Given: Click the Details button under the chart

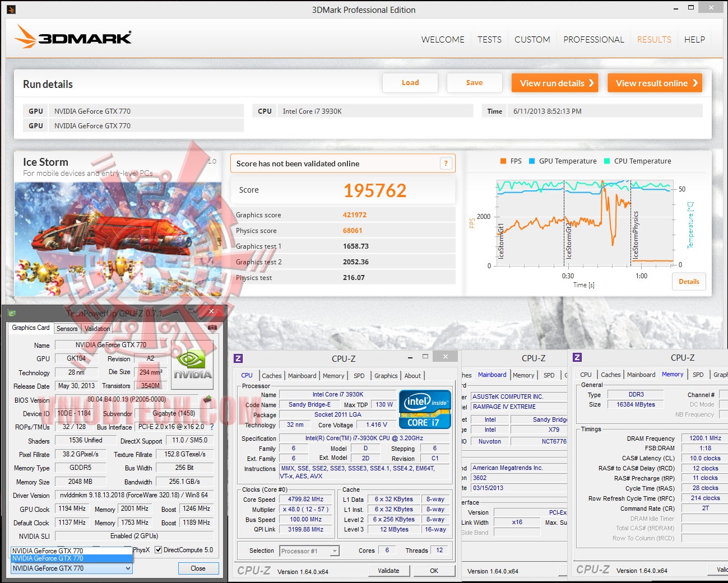Looking at the screenshot, I should (x=689, y=282).
